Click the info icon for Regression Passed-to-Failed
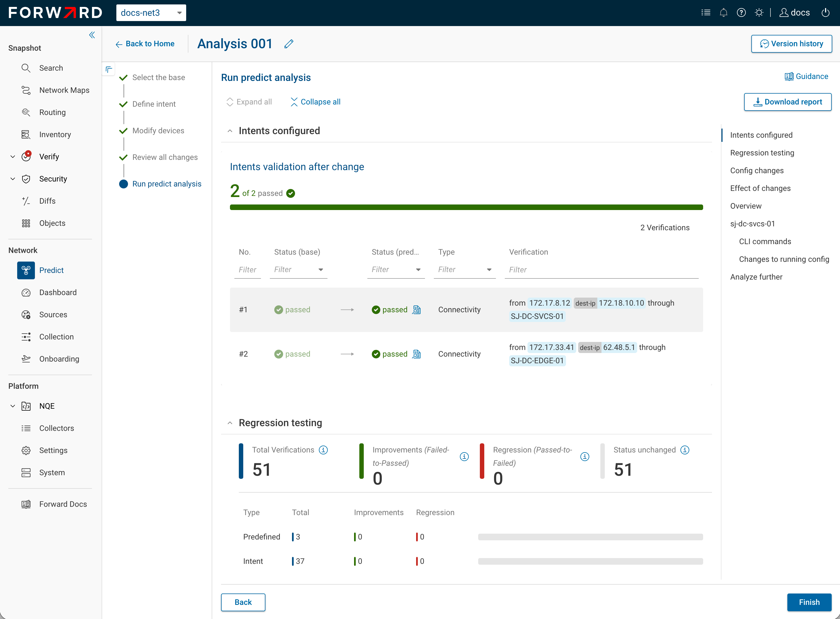 585,456
